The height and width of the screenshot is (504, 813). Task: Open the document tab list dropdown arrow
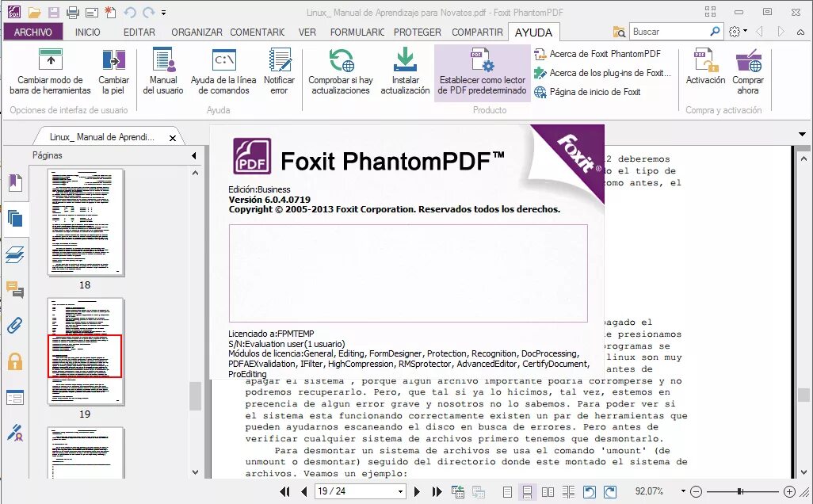click(x=802, y=134)
